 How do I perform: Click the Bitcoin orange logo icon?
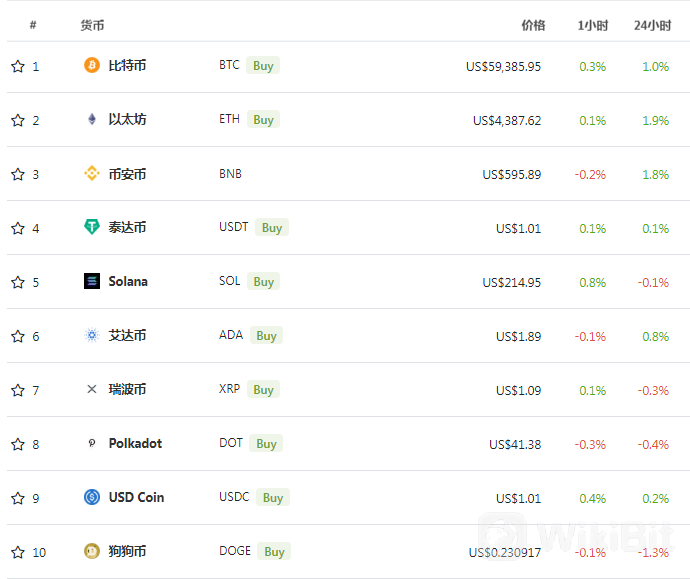click(92, 65)
